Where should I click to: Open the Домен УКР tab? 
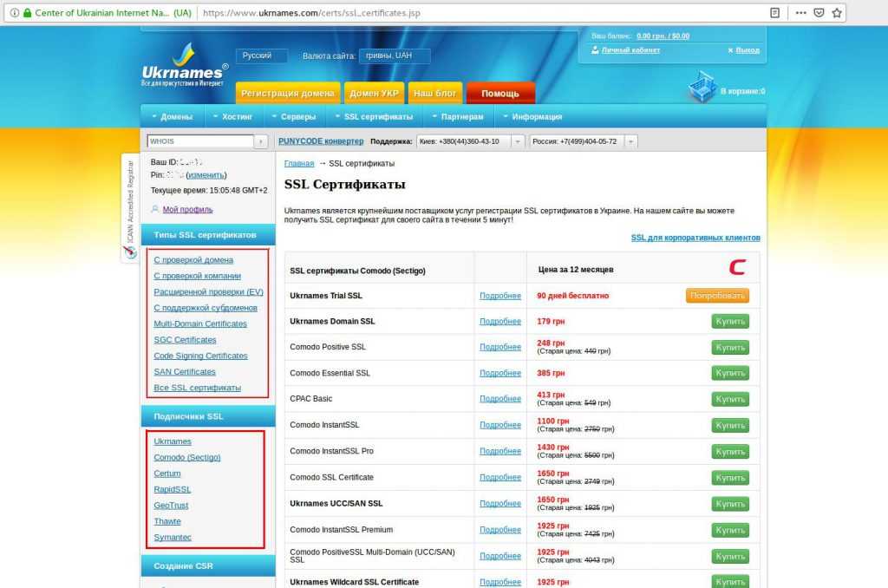pyautogui.click(x=375, y=94)
